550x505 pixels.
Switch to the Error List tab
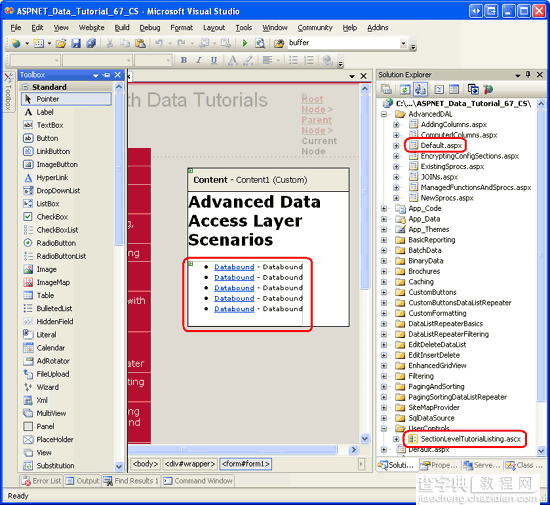(41, 481)
